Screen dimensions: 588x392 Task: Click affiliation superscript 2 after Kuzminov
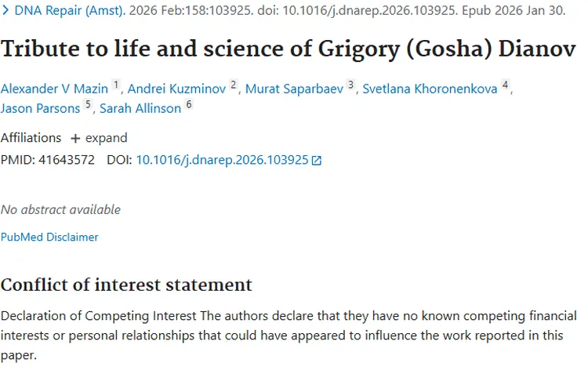233,85
